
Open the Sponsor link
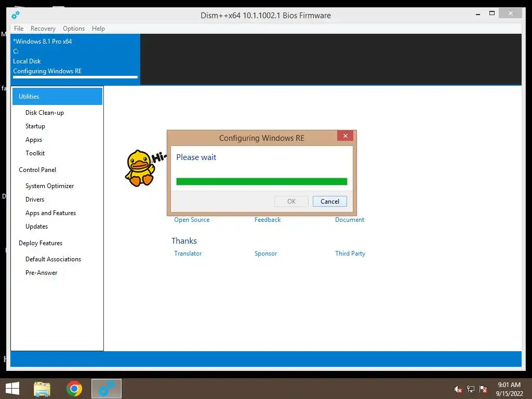coord(265,254)
